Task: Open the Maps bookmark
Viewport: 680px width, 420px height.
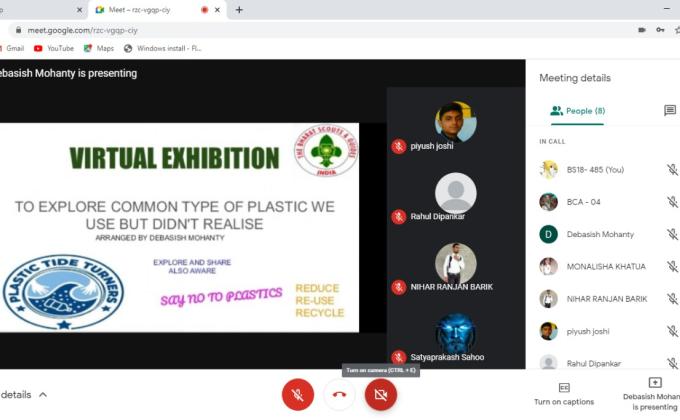Action: [x=98, y=48]
